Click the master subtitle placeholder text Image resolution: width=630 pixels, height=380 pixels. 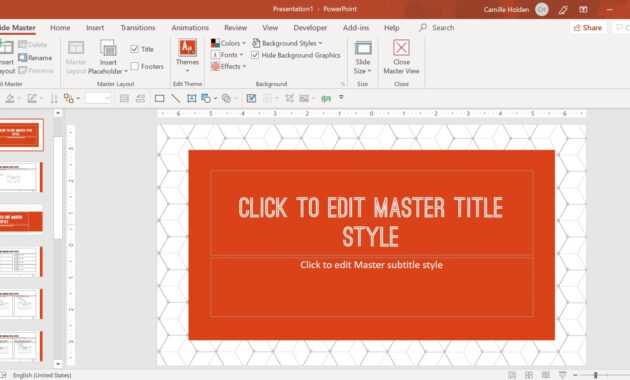[x=372, y=265]
